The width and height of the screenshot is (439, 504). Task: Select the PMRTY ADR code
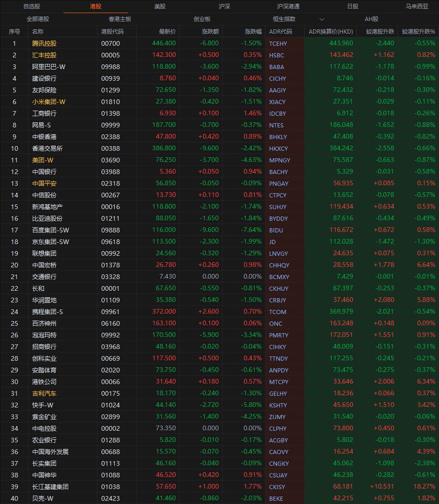[x=279, y=335]
